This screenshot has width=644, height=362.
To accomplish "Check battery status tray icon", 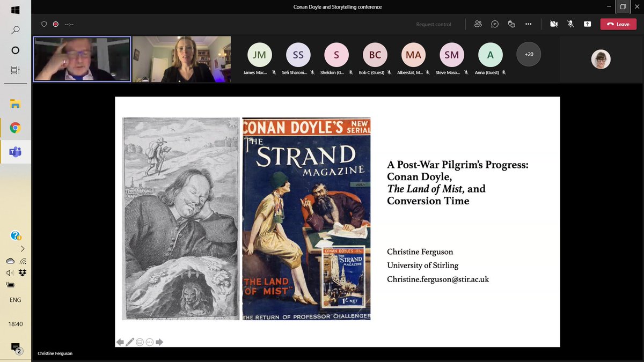I will [10, 285].
